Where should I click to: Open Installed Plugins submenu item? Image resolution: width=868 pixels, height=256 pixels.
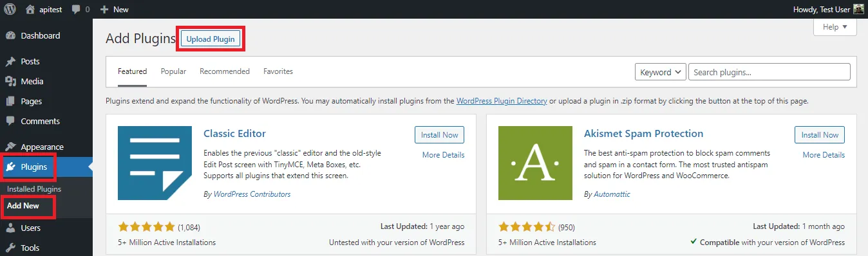tap(34, 189)
